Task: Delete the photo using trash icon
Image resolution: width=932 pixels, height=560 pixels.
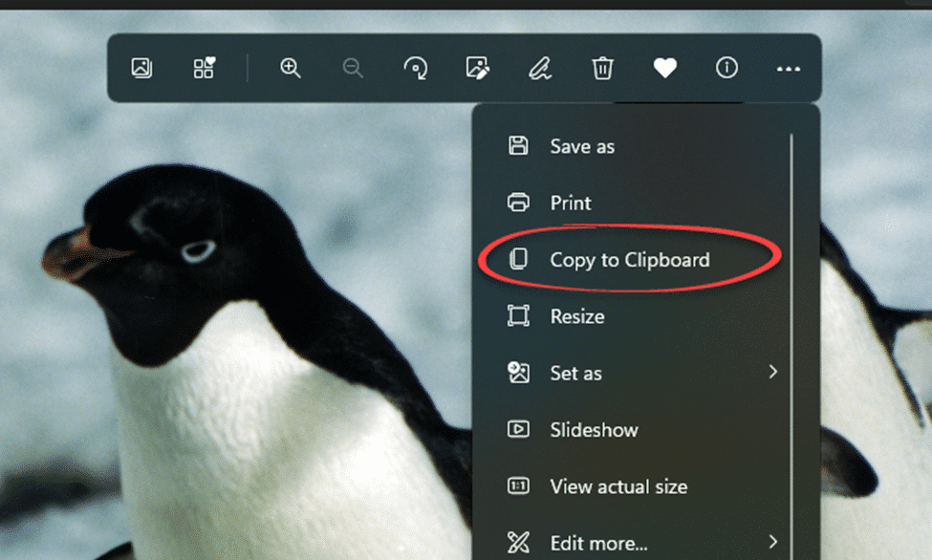Action: [x=602, y=68]
